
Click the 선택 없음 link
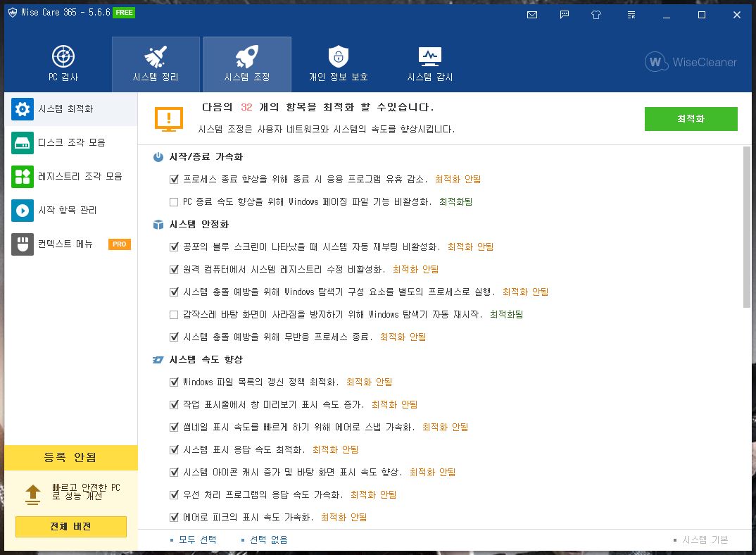coord(268,540)
